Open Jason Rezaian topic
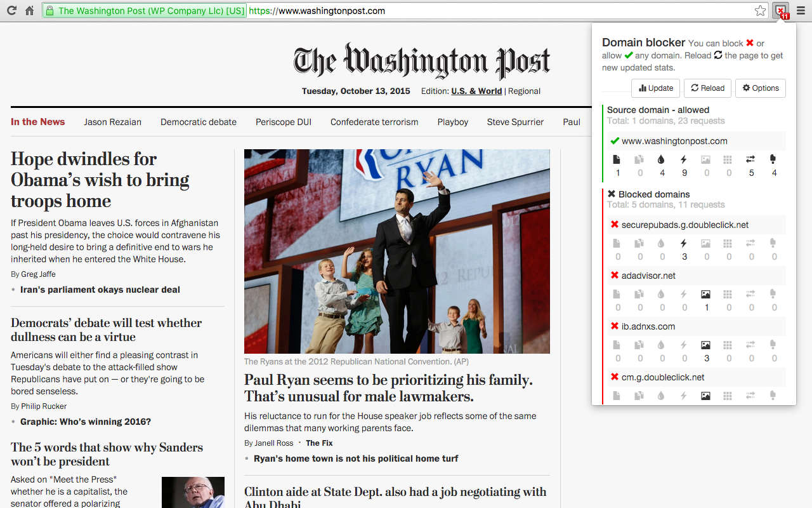 [112, 122]
